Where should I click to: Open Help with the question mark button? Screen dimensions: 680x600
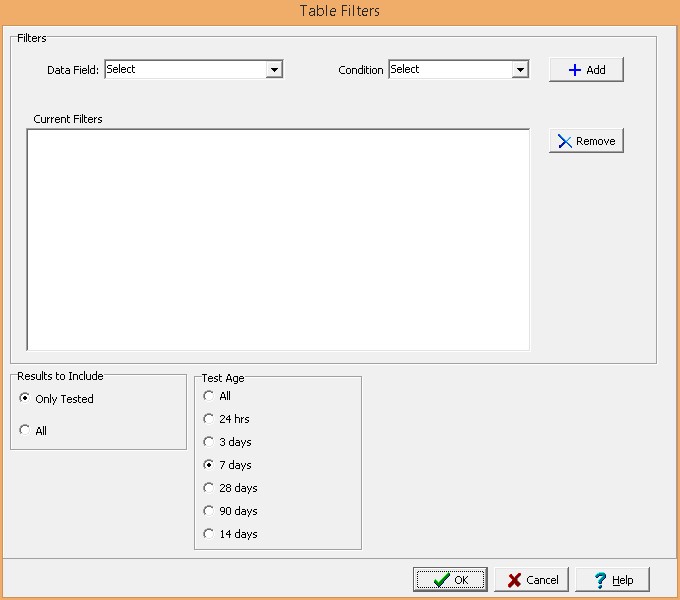[612, 580]
